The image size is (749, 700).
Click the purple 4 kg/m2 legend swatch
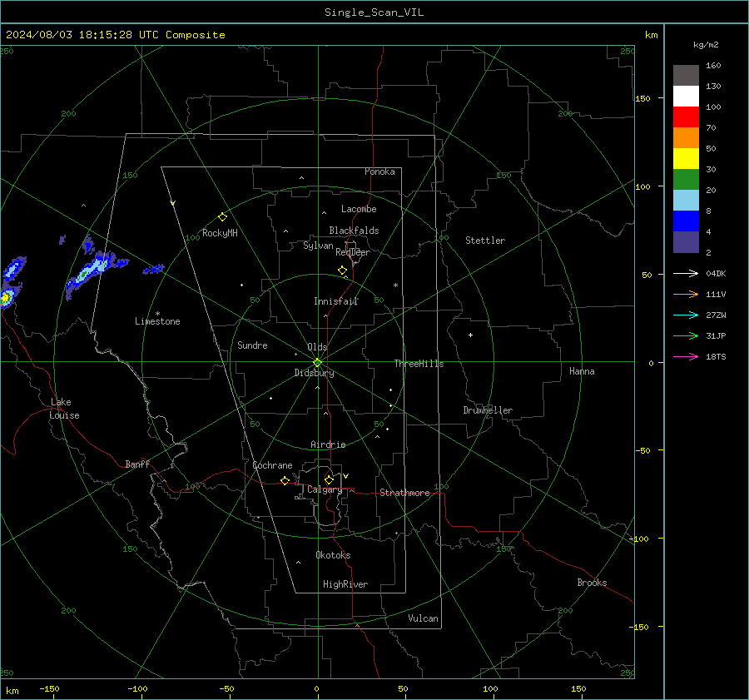(x=686, y=241)
